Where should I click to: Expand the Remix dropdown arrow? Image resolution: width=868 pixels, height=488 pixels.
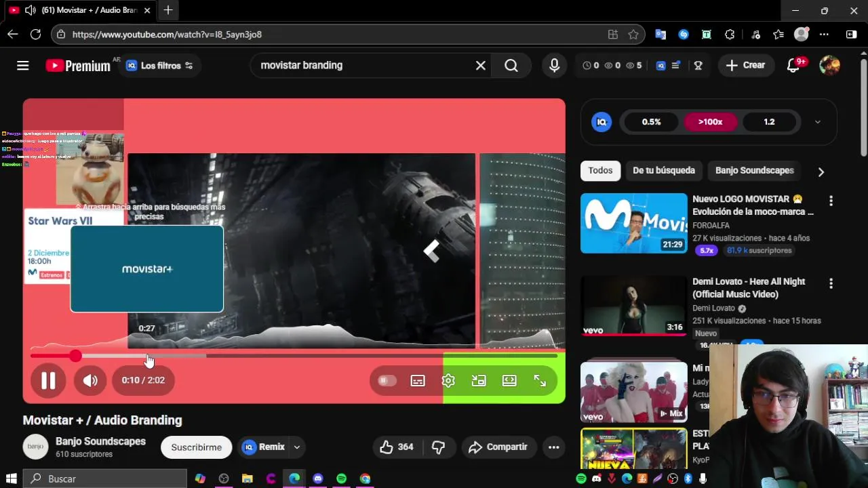(296, 447)
